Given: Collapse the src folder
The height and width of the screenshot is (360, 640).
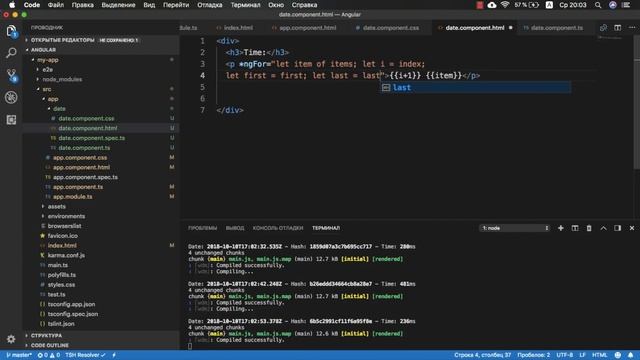Looking at the screenshot, I should 47,89.
